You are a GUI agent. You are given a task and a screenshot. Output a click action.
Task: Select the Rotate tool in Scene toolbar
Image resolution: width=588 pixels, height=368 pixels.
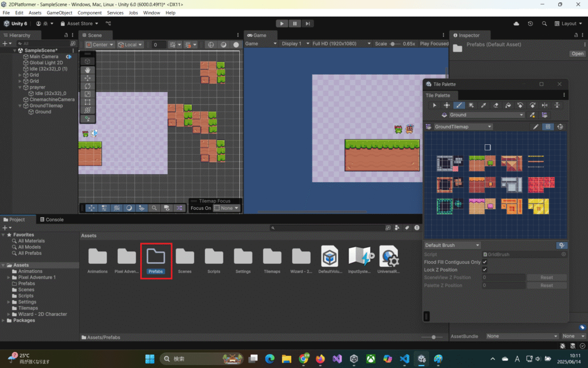pyautogui.click(x=87, y=86)
